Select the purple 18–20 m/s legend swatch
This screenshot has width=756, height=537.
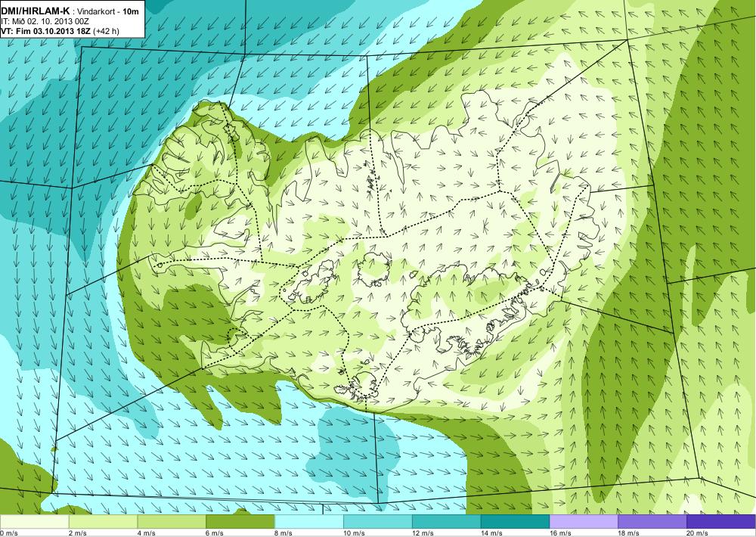pos(652,522)
